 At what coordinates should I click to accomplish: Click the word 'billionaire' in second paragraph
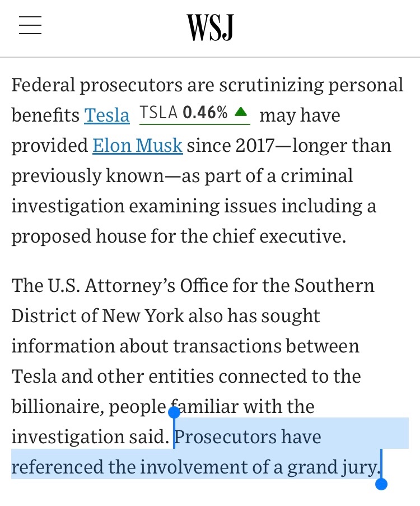[x=58, y=407]
